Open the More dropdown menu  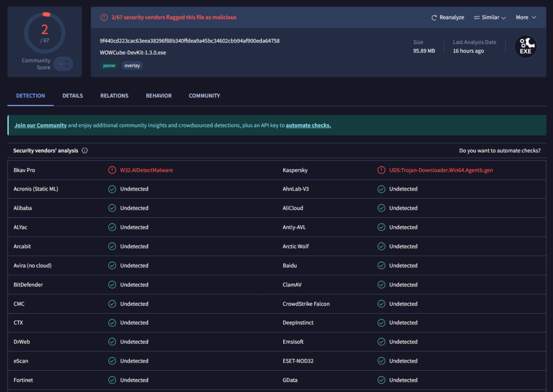[x=526, y=17]
